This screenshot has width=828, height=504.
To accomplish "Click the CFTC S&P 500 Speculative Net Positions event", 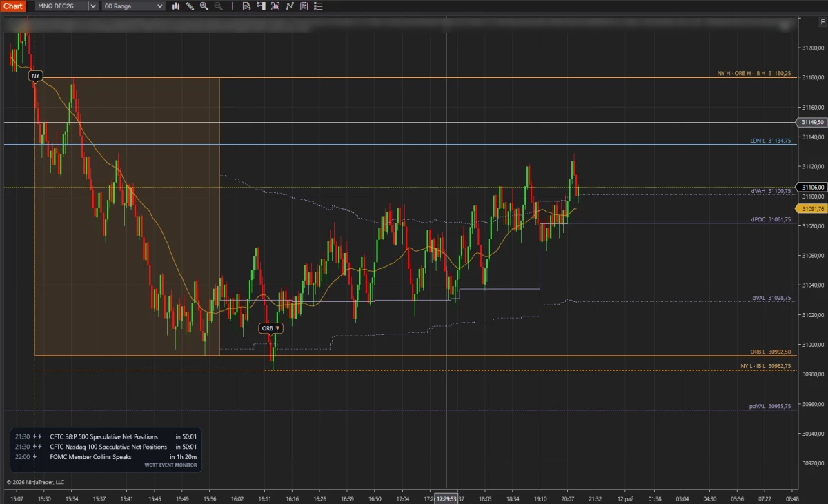I will [106, 436].
